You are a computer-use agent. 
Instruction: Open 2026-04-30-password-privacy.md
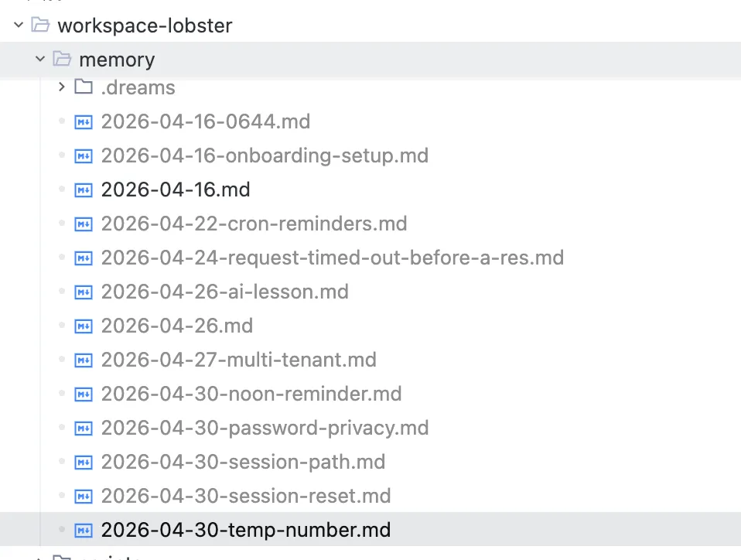[x=265, y=429]
